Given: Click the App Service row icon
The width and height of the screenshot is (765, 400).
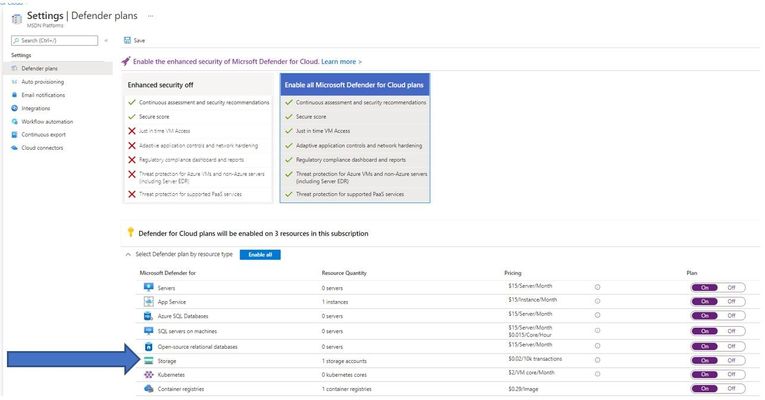Looking at the screenshot, I should (149, 301).
